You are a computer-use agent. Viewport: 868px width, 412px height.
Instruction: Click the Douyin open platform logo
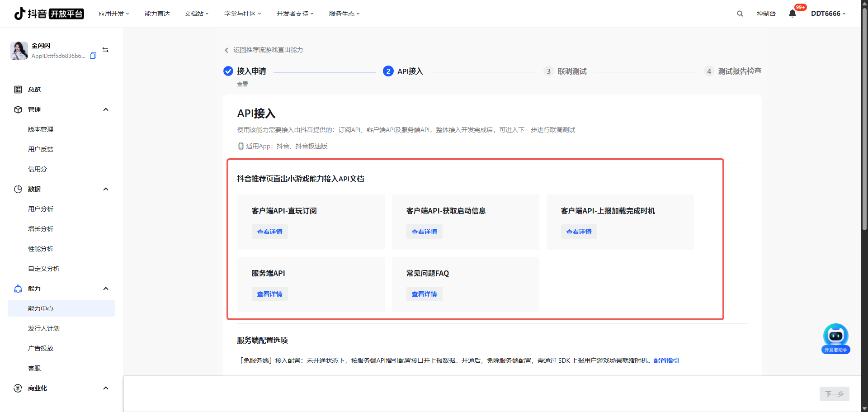click(x=49, y=14)
